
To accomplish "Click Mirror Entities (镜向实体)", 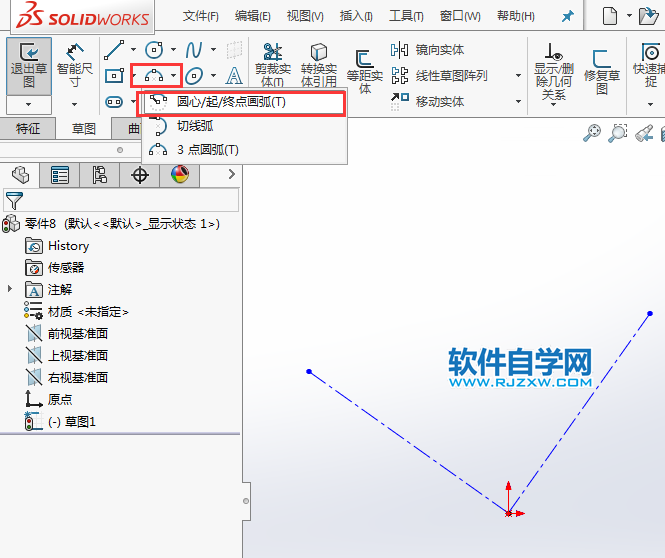I will [427, 50].
